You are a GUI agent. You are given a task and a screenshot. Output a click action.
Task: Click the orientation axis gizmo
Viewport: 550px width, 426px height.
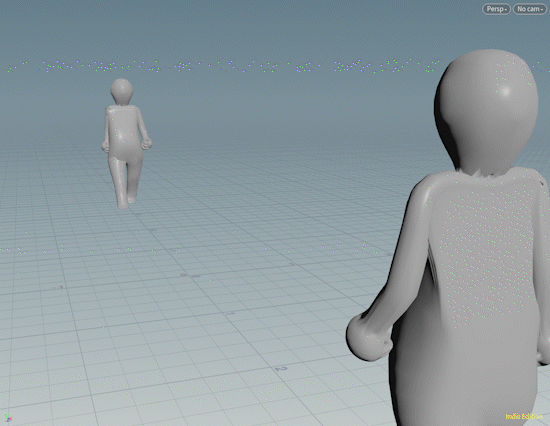tap(8, 417)
